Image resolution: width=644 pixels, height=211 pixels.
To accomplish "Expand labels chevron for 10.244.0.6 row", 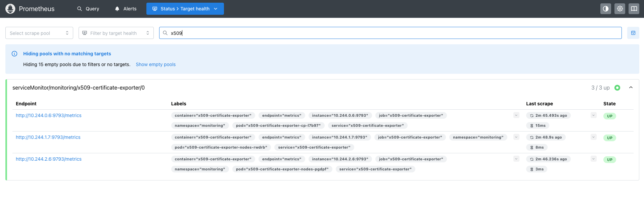I will tap(516, 115).
